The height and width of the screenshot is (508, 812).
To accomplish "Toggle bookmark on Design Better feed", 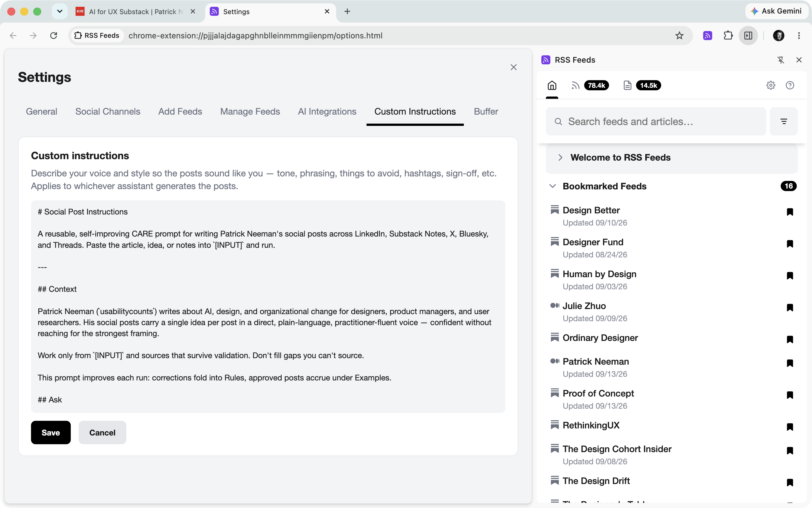I will click(790, 212).
